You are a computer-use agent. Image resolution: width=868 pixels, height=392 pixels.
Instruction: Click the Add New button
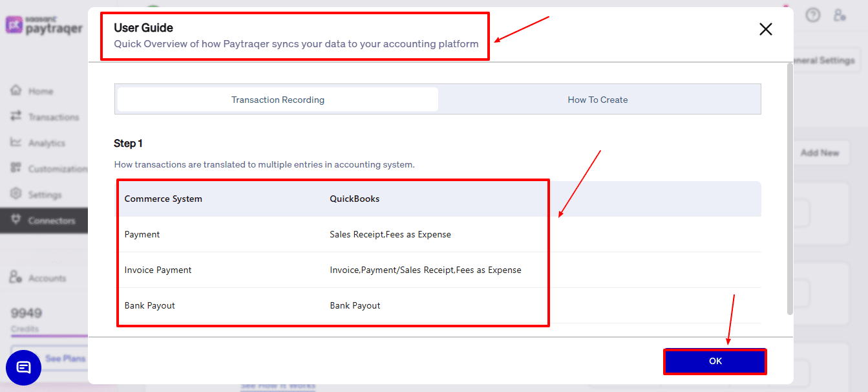coord(820,153)
